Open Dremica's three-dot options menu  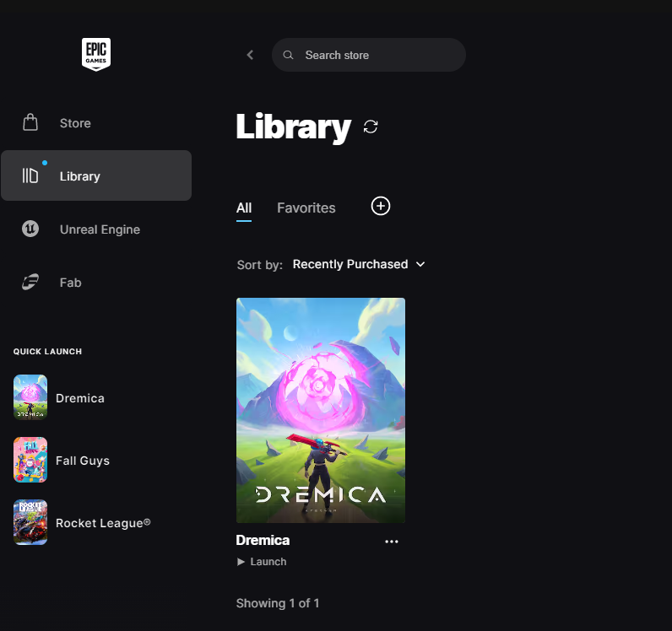click(x=391, y=542)
